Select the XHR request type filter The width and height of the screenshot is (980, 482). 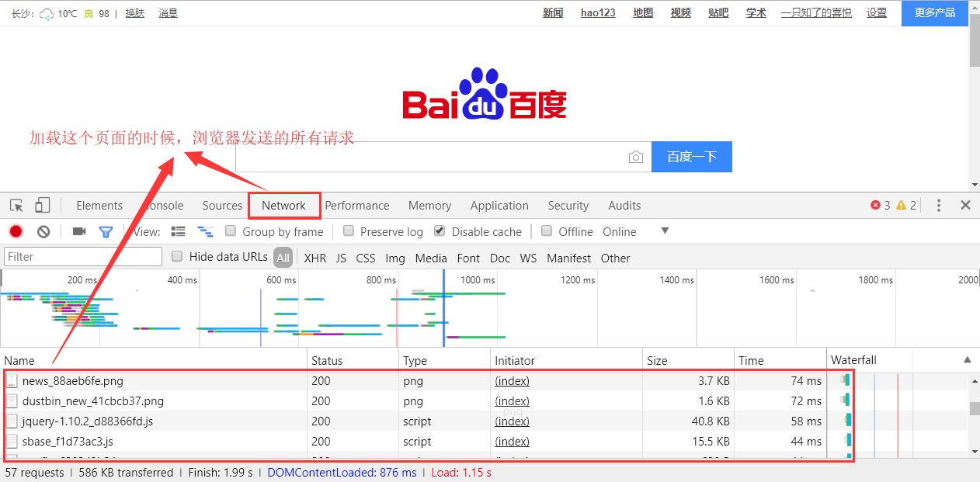tap(315, 258)
